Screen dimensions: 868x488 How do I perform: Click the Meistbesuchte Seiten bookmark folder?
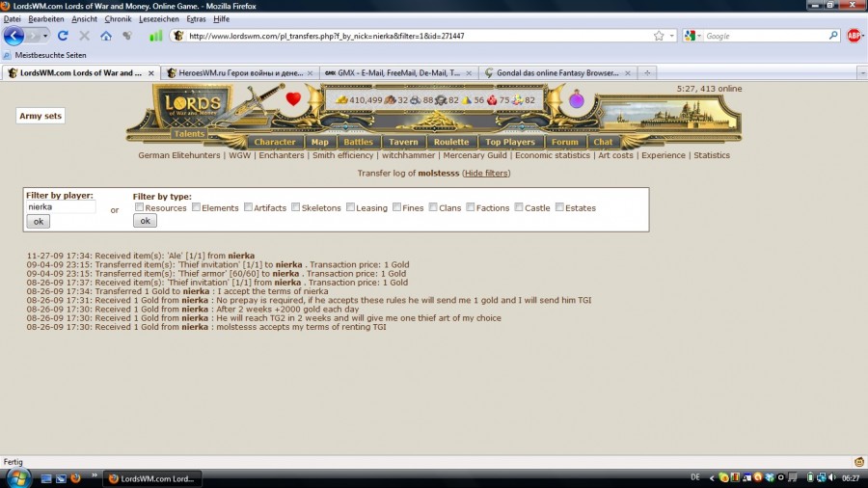tap(44, 55)
